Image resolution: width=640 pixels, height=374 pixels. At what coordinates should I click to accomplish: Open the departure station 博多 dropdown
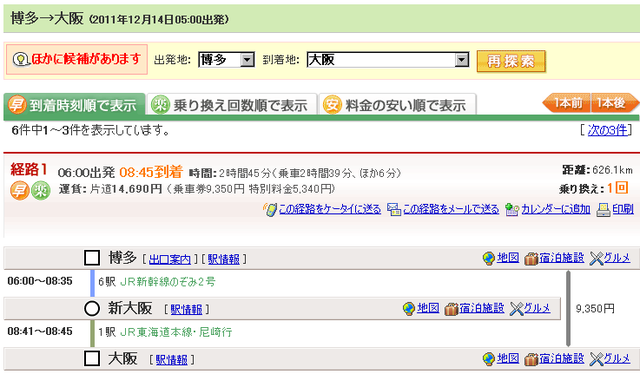(226, 60)
